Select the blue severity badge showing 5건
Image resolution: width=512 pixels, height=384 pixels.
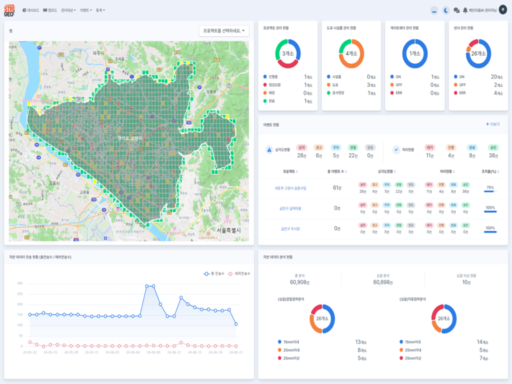pyautogui.click(x=336, y=147)
